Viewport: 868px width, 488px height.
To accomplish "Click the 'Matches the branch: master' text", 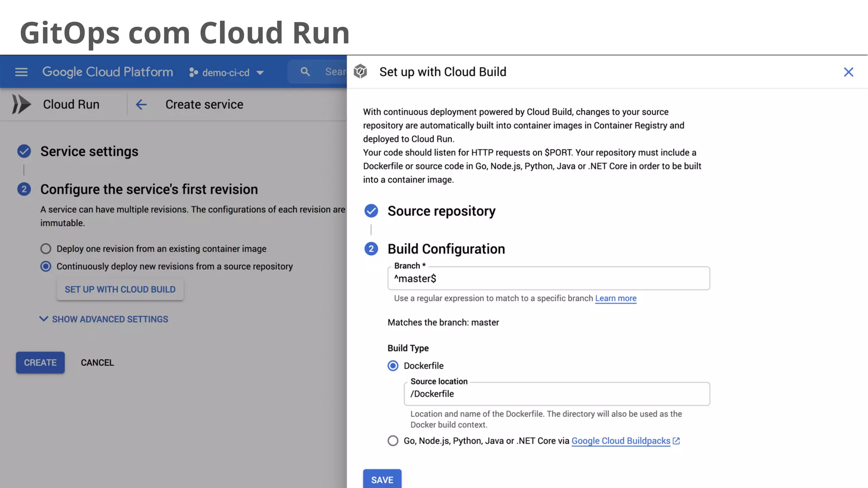I will pyautogui.click(x=443, y=322).
